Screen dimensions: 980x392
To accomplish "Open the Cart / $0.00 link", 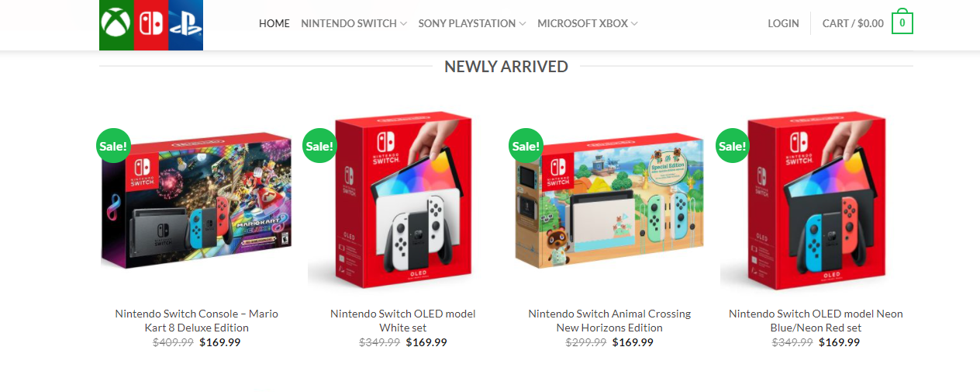I will coord(853,23).
